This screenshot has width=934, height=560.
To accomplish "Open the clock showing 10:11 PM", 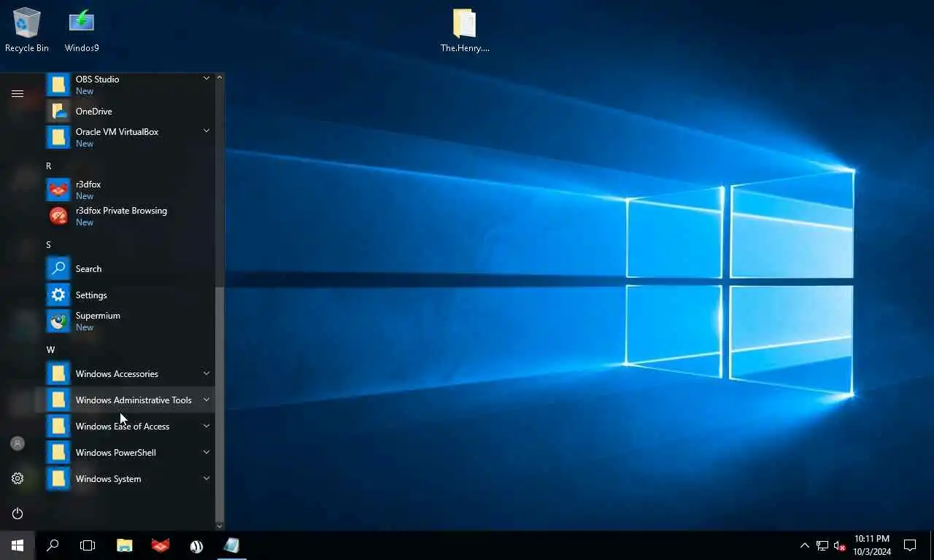I will coord(872,545).
